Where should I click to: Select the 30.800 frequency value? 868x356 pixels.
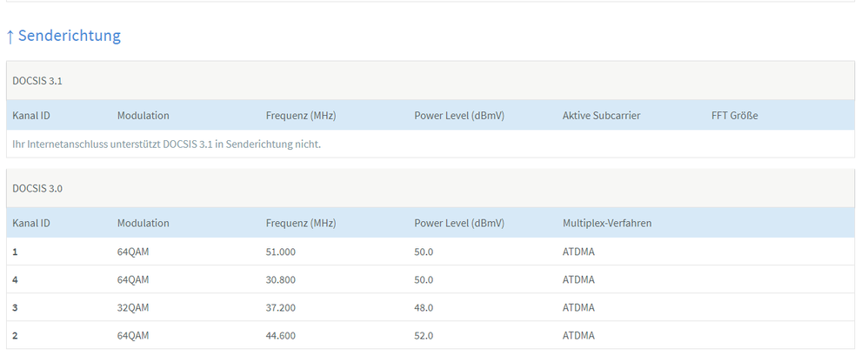pos(281,279)
